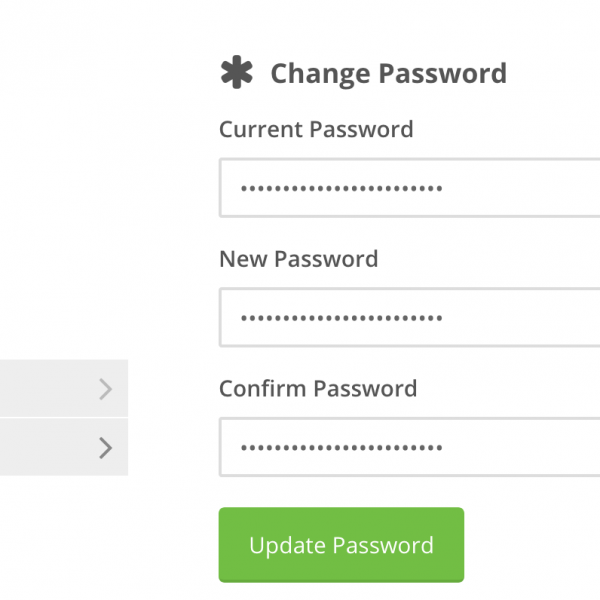Focus the Current Password field
Viewport: 600px width, 600px height.
(500, 187)
